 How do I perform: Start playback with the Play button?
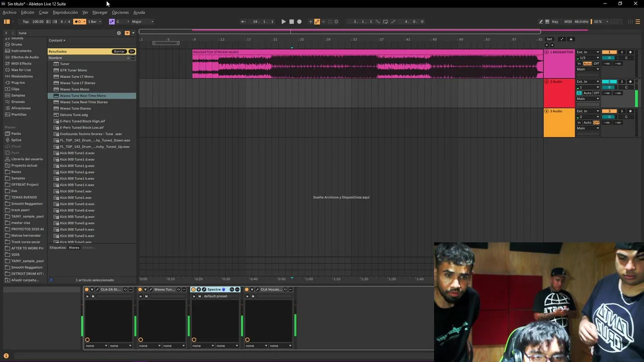(x=283, y=22)
